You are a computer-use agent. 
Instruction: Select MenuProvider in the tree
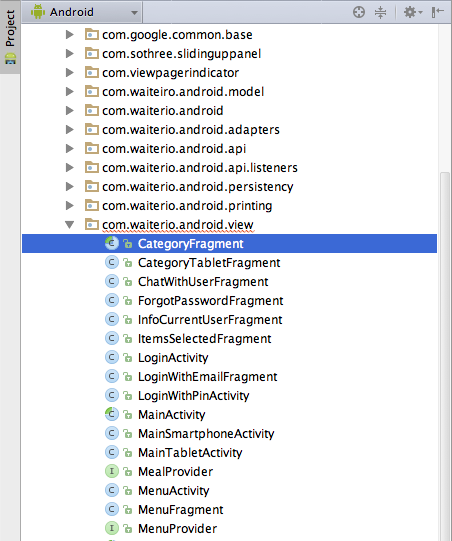tap(177, 529)
